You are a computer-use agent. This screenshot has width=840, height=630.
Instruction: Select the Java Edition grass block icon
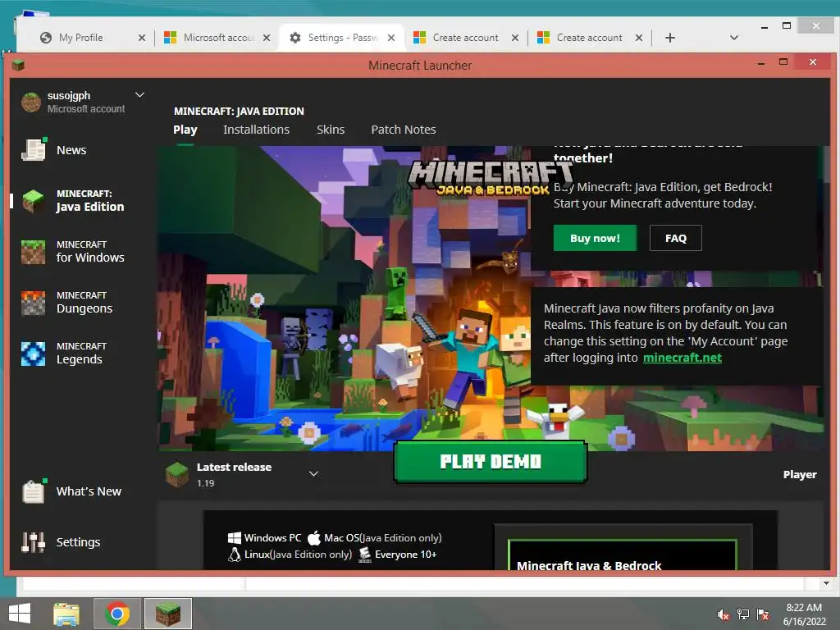[33, 200]
